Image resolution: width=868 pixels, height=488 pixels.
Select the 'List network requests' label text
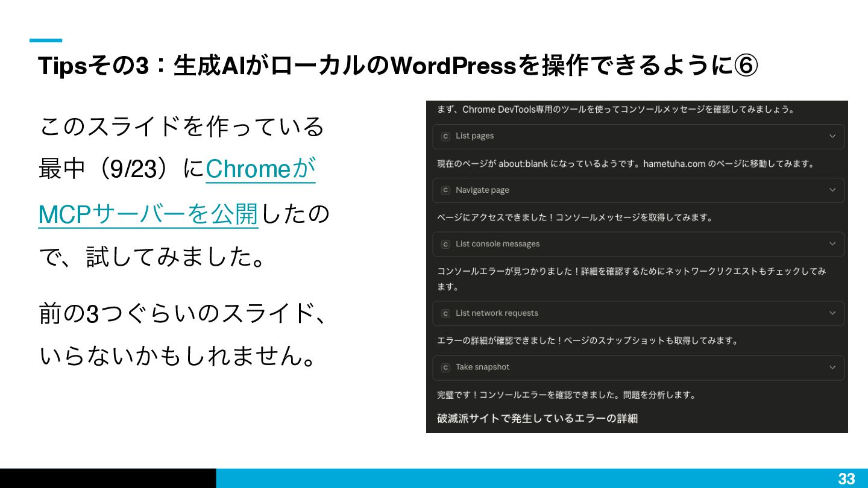pos(497,313)
